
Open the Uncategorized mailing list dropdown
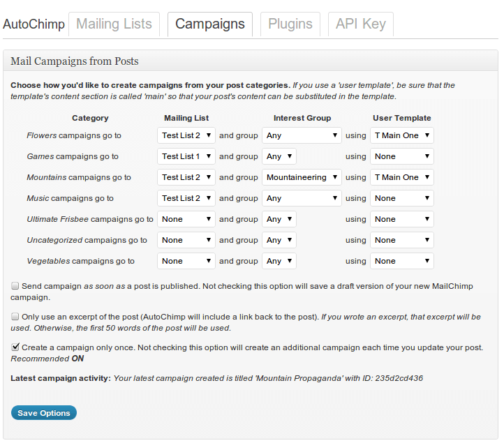click(186, 240)
